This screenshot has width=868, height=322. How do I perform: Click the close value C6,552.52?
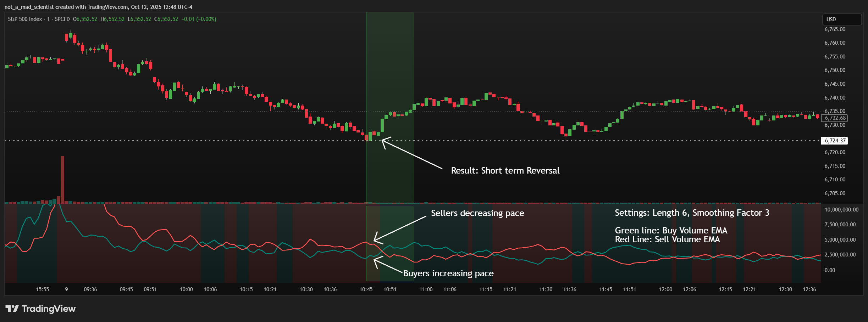166,19
